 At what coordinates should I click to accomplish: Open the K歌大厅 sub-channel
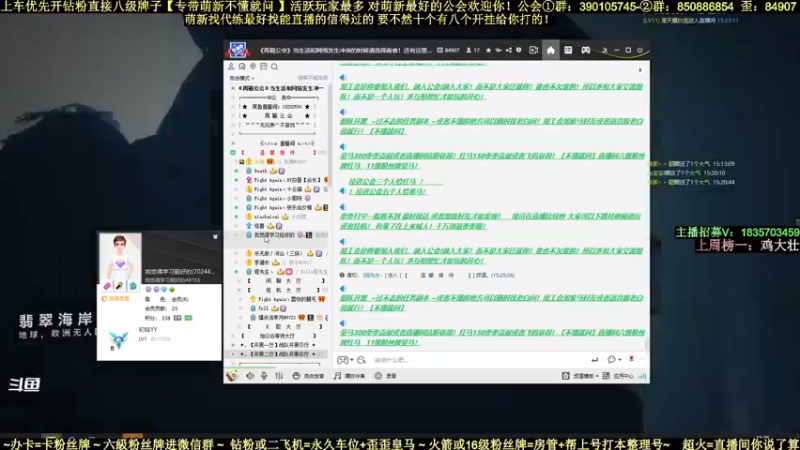click(x=285, y=327)
